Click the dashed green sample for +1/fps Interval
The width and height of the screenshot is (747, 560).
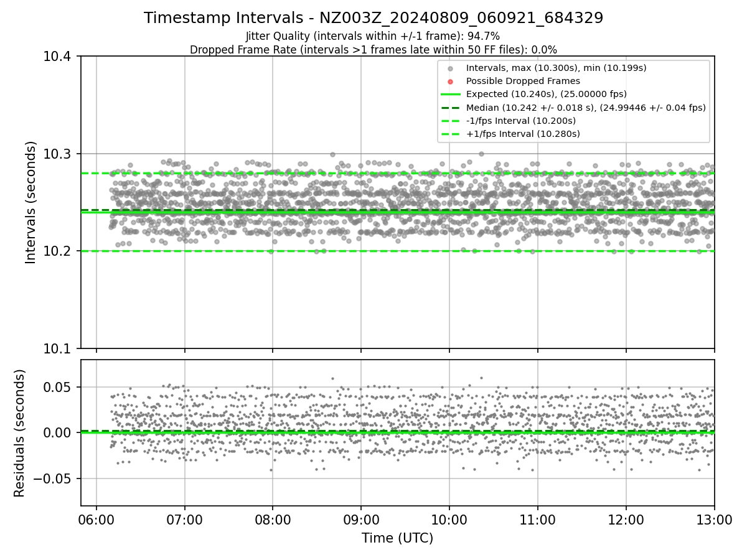pyautogui.click(x=451, y=134)
